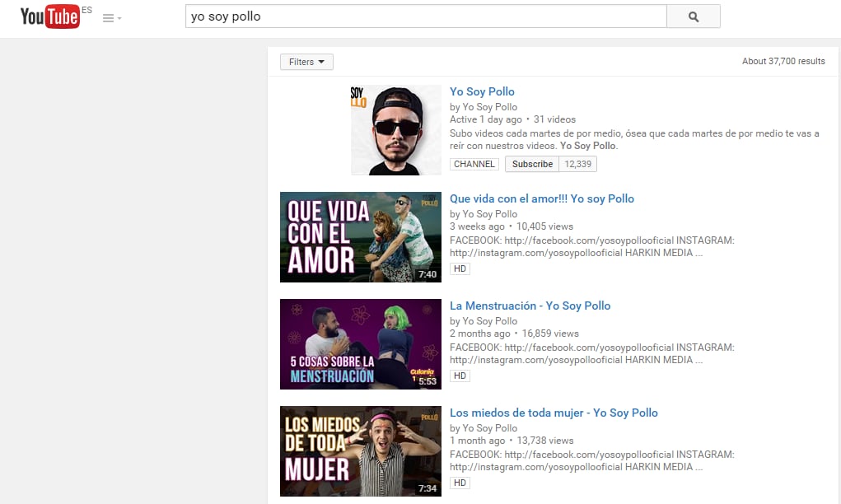The height and width of the screenshot is (504, 841).
Task: Expand the Filters dropdown
Action: [x=306, y=62]
